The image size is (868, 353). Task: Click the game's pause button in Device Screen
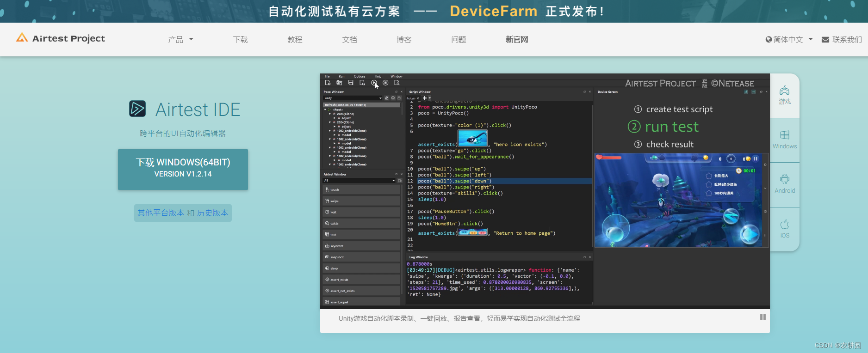756,158
